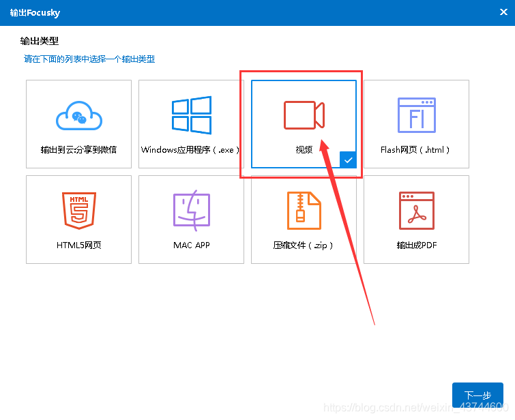Click the HTML5网页 label
This screenshot has height=420, width=515.
79,245
